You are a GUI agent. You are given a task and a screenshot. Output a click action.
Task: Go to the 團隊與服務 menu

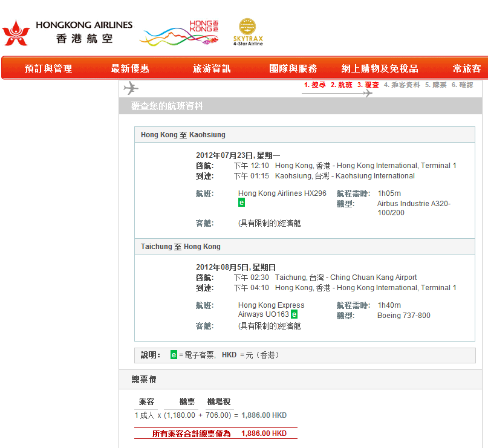point(293,68)
